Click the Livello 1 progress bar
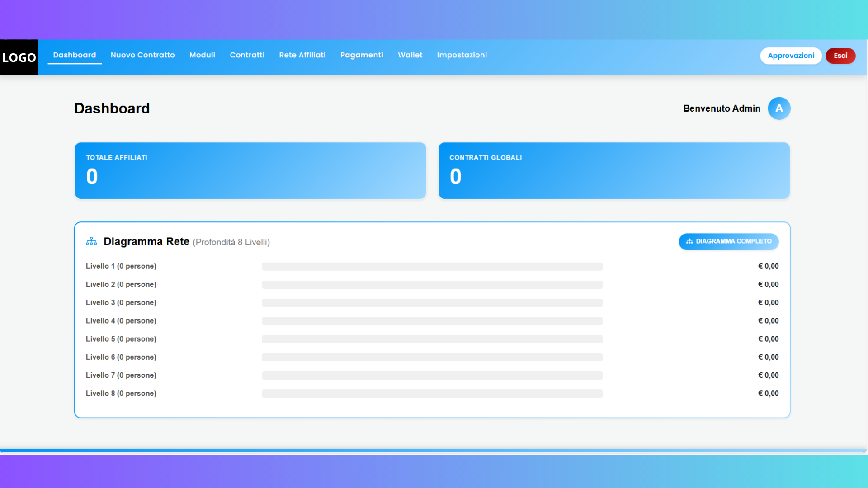 [432, 267]
